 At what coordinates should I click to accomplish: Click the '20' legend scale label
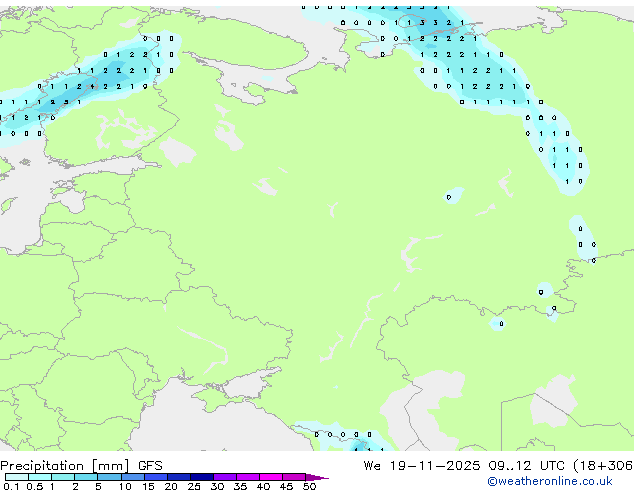click(171, 486)
